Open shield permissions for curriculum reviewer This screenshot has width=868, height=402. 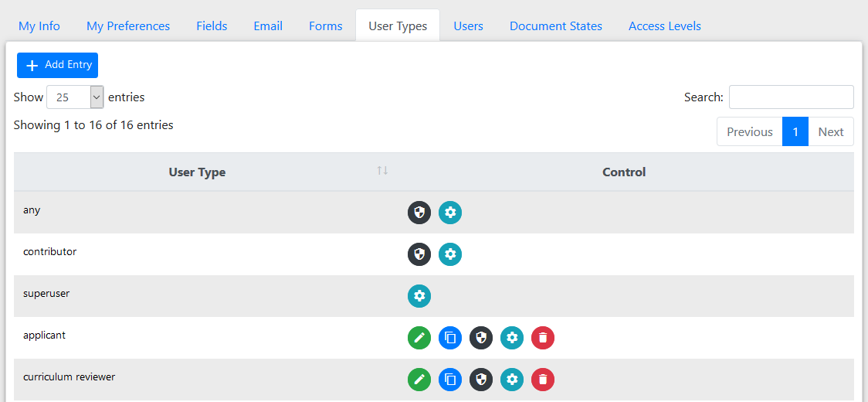pyautogui.click(x=481, y=380)
